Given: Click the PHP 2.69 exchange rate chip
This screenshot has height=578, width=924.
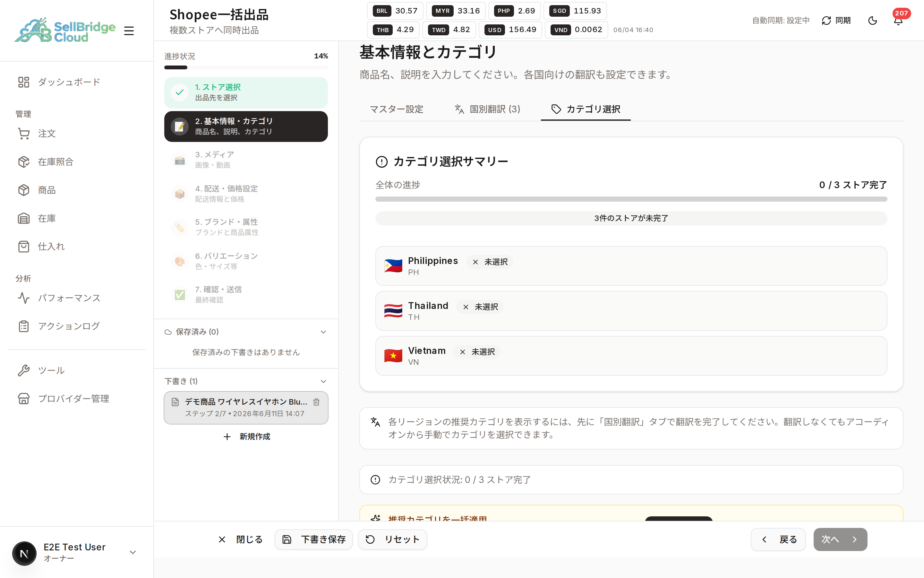Looking at the screenshot, I should [x=515, y=11].
